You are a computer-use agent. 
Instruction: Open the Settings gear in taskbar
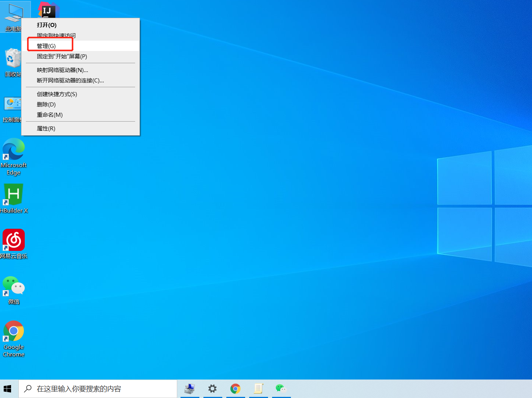(212, 389)
